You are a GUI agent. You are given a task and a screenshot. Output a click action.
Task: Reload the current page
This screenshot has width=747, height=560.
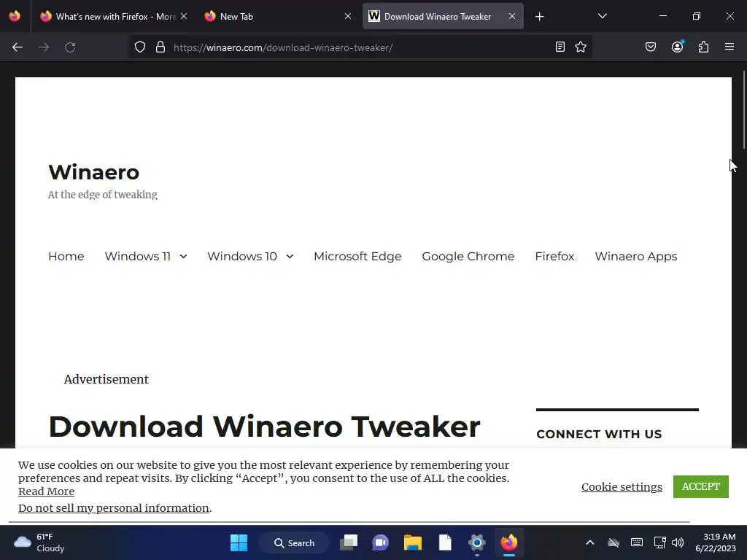pyautogui.click(x=70, y=47)
